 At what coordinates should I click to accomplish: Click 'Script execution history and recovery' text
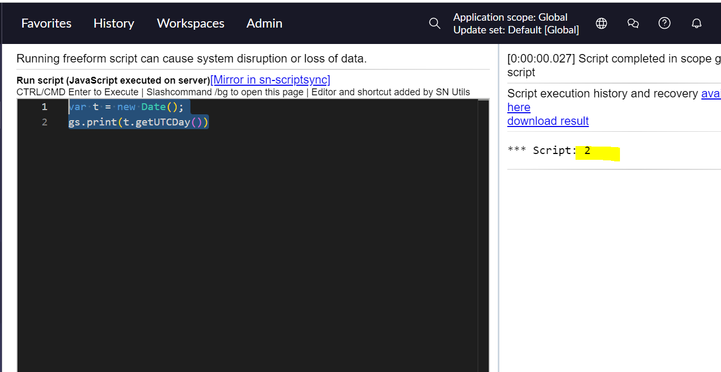[602, 93]
